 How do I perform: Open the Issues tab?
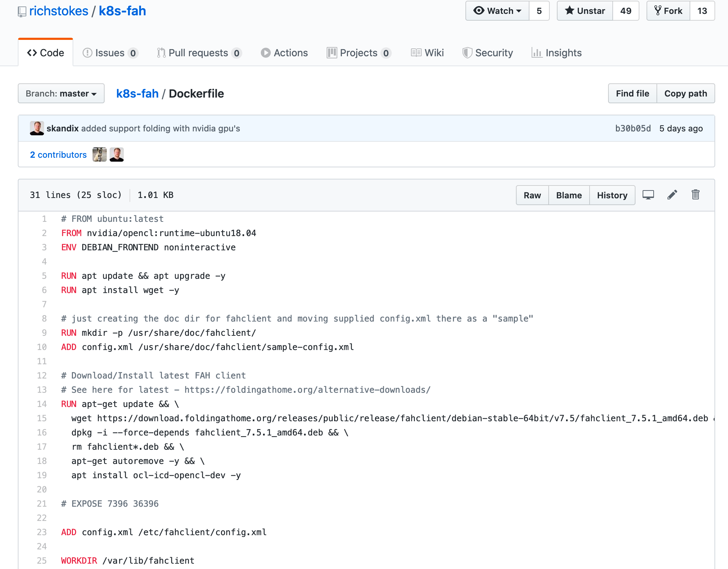[110, 53]
